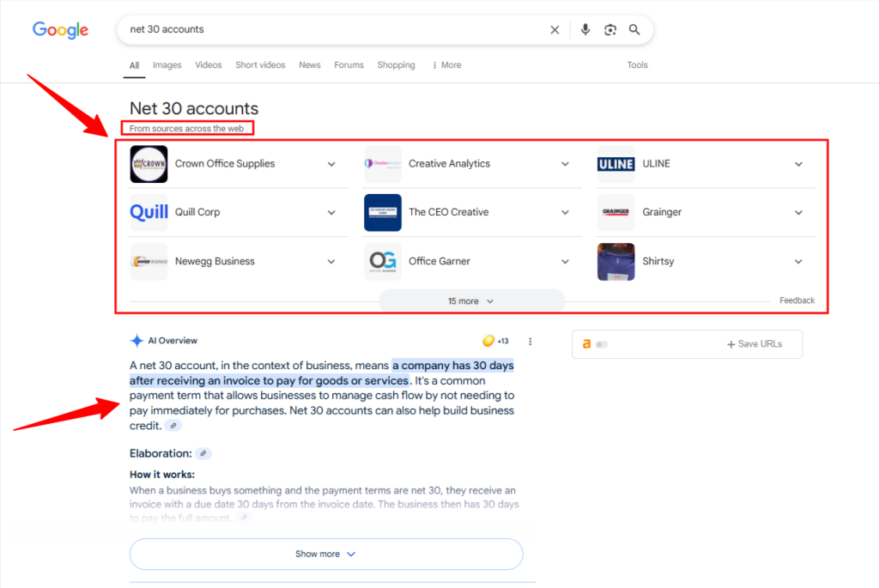The height and width of the screenshot is (588, 879).
Task: Click link icon after 'credit.'
Action: (x=173, y=426)
